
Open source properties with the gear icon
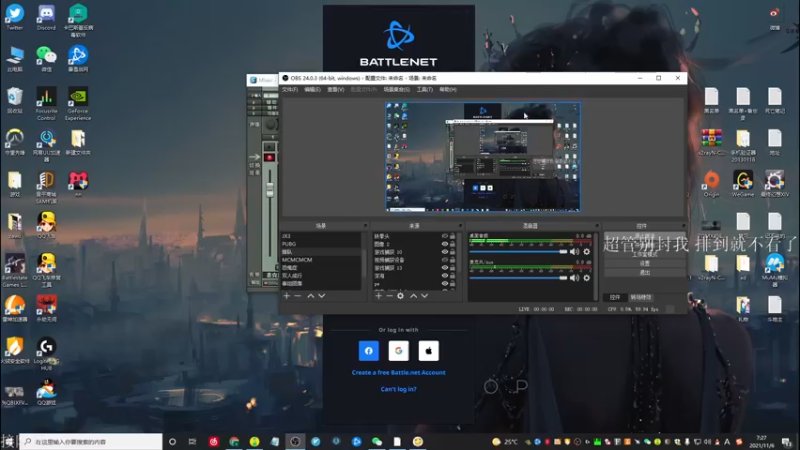[401, 296]
